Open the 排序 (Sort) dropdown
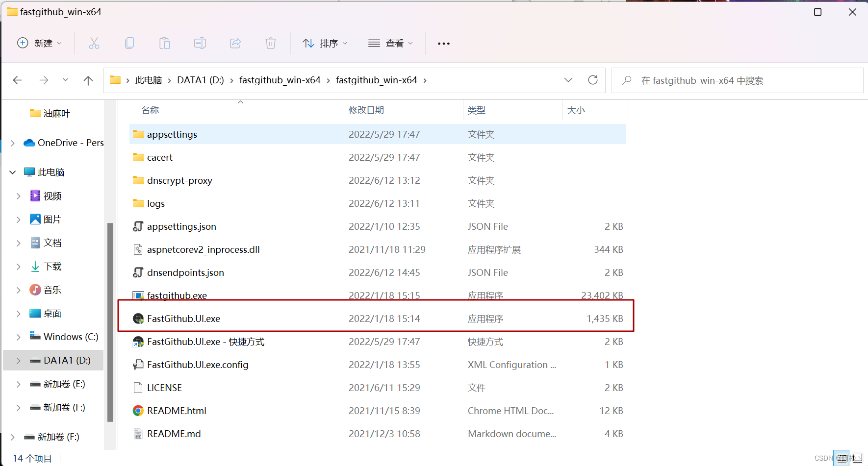Viewport: 868px width, 466px height. pyautogui.click(x=325, y=43)
